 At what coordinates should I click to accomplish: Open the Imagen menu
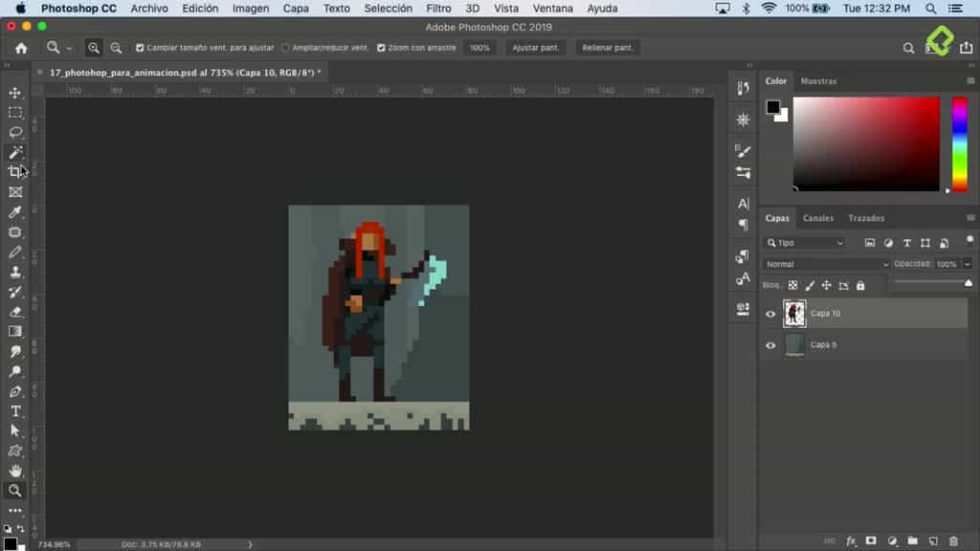(x=251, y=9)
